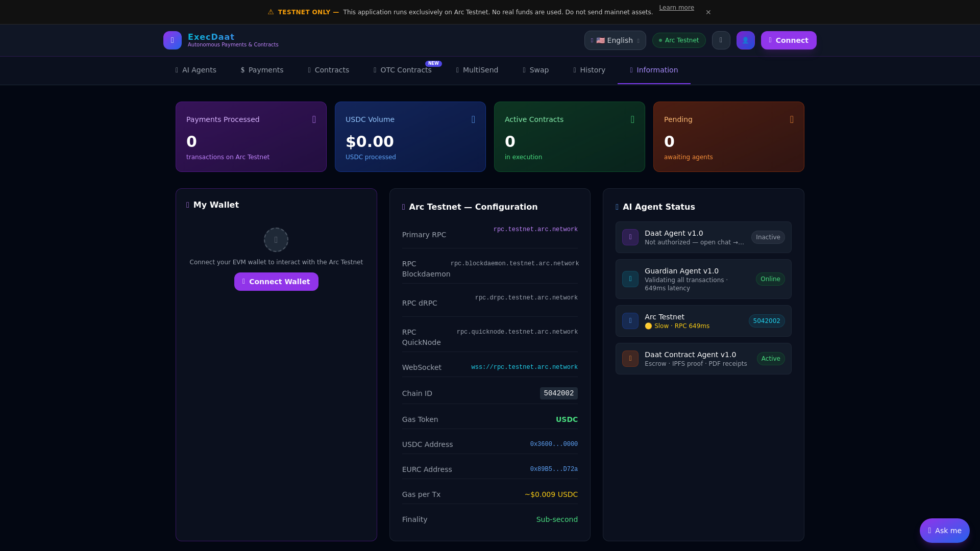The image size is (980, 551).
Task: Click the Arc Testnet network badge
Action: click(679, 40)
